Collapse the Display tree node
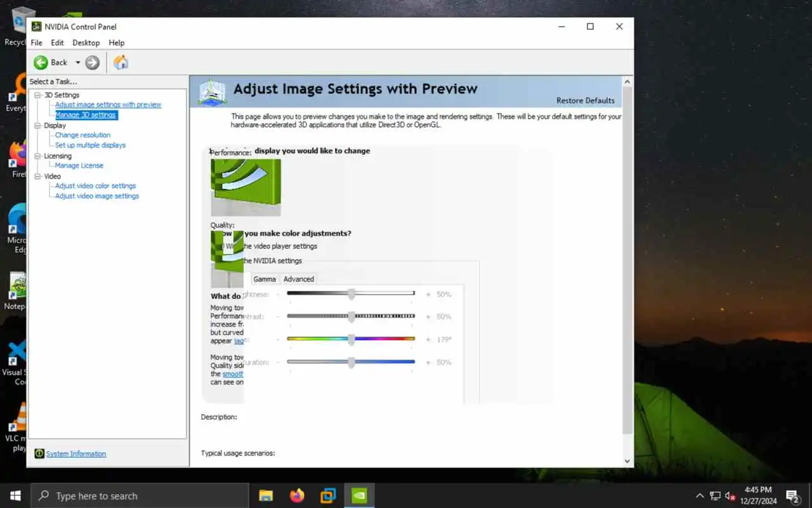The width and height of the screenshot is (812, 508). tap(38, 126)
